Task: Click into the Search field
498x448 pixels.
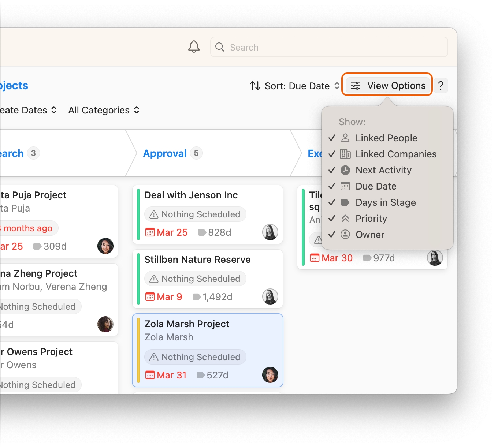Action: pos(330,47)
